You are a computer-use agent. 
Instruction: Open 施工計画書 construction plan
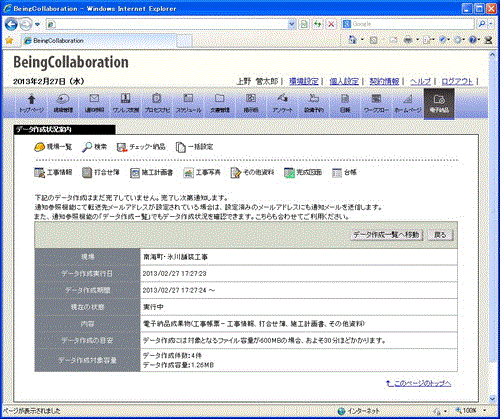151,172
